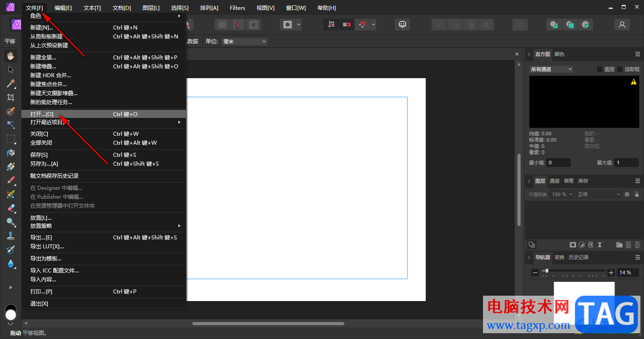Select the Blur Brush water drop tool
This screenshot has width=644, height=339.
(x=11, y=264)
